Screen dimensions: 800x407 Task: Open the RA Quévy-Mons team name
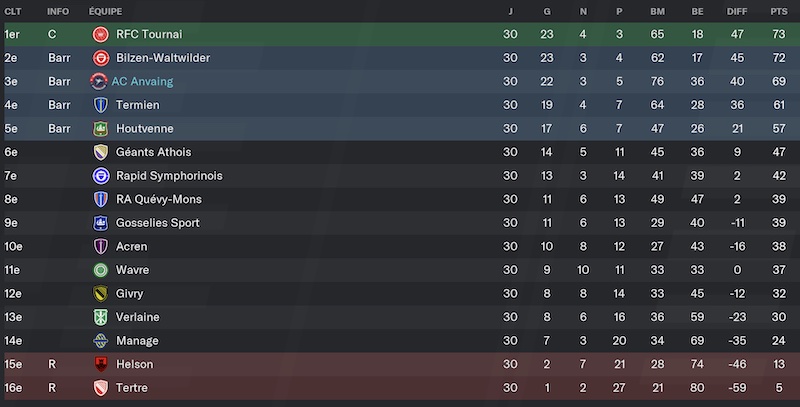coord(159,199)
